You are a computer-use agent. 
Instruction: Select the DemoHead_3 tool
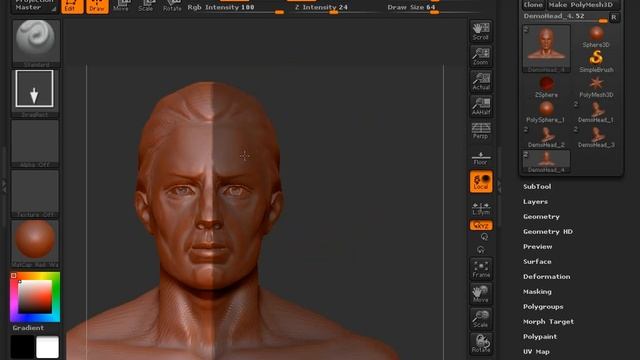596,137
